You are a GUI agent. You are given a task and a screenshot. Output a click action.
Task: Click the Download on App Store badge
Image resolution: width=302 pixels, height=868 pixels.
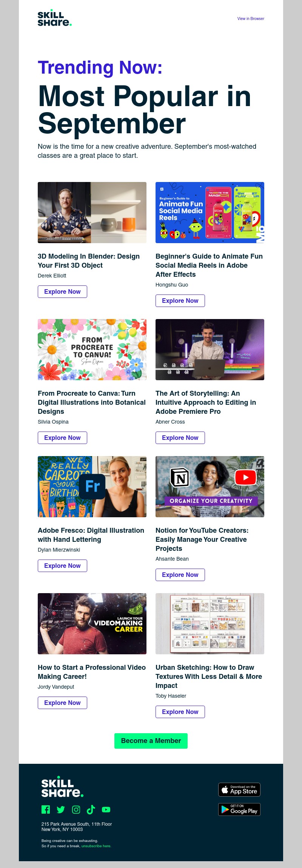point(239,789)
